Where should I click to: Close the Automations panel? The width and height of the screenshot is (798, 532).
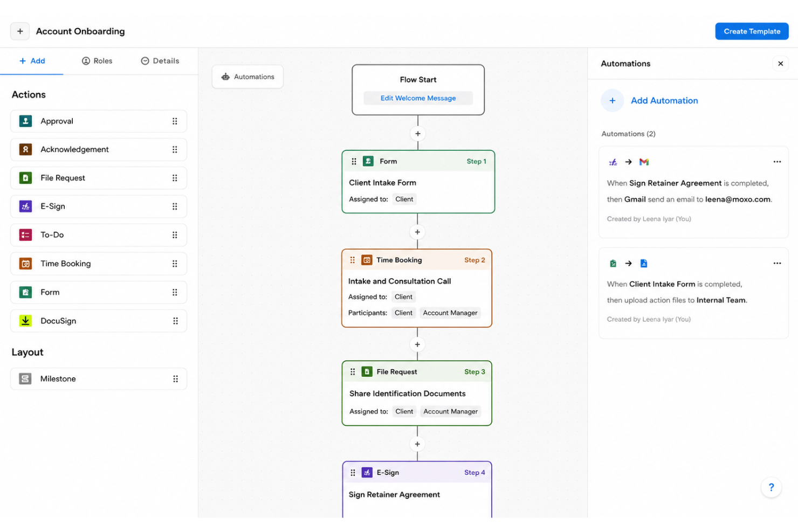(x=780, y=64)
